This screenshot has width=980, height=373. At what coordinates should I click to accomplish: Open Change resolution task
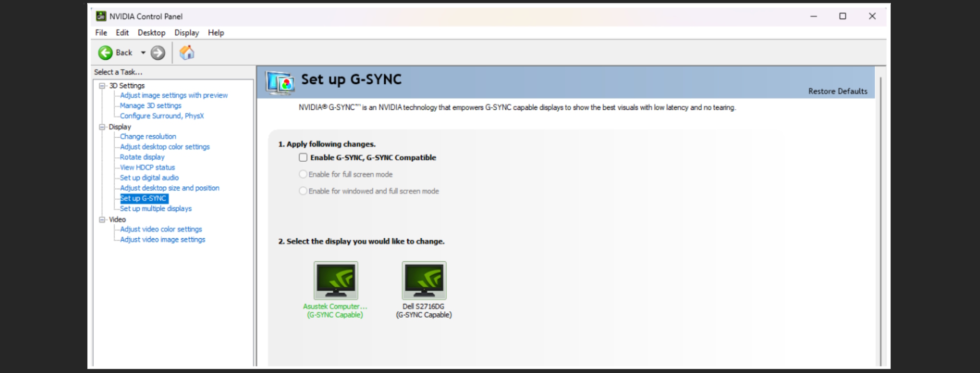tap(148, 136)
